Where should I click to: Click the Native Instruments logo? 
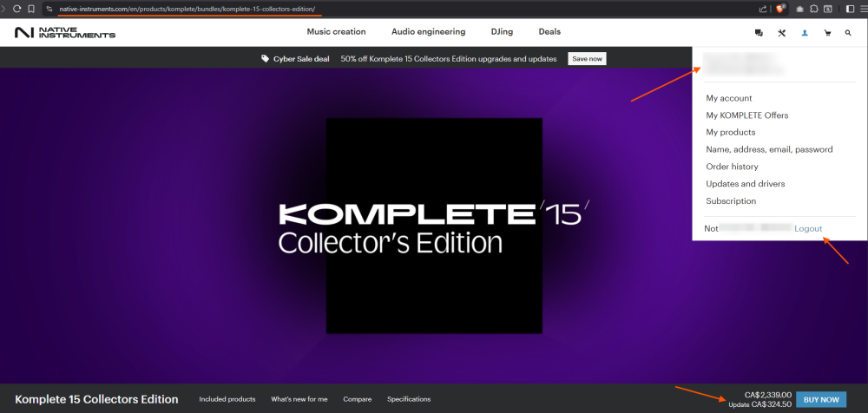[65, 33]
